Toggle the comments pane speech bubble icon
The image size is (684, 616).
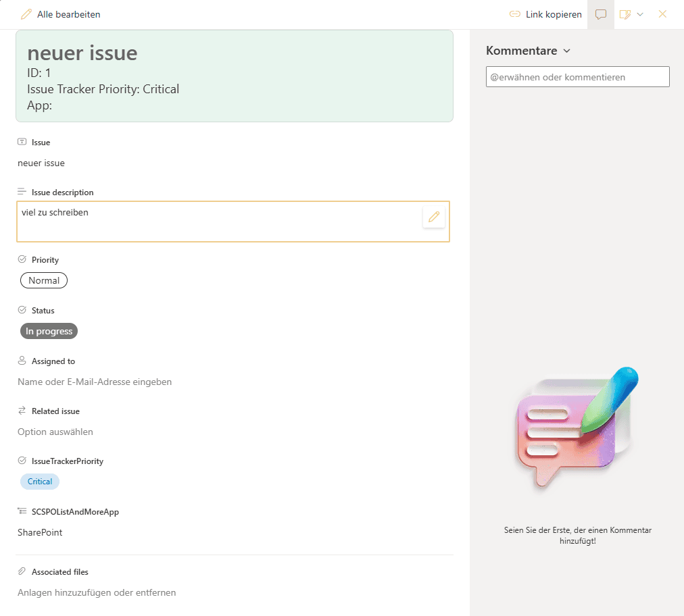tap(600, 14)
